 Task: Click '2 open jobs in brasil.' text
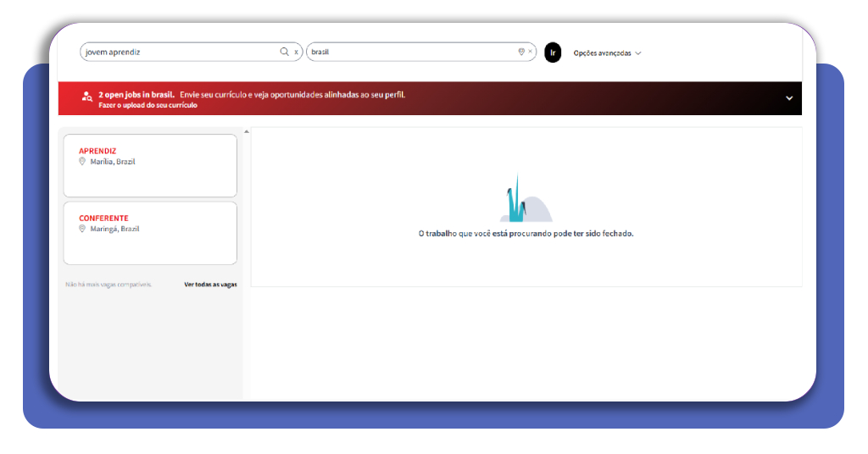(136, 95)
